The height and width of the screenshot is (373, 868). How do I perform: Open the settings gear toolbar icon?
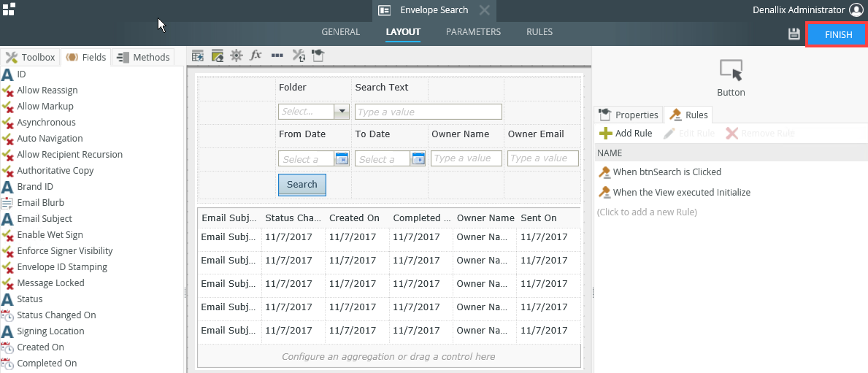coord(237,55)
